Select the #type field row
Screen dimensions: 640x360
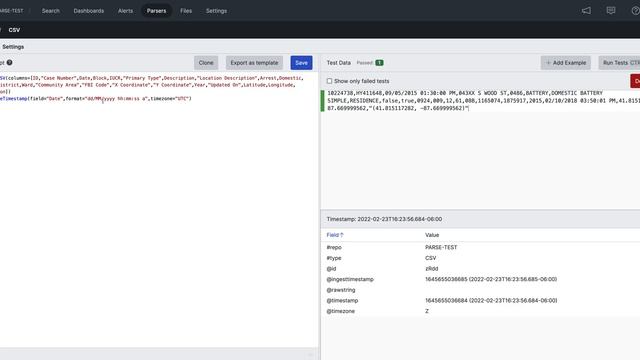[x=481, y=258]
